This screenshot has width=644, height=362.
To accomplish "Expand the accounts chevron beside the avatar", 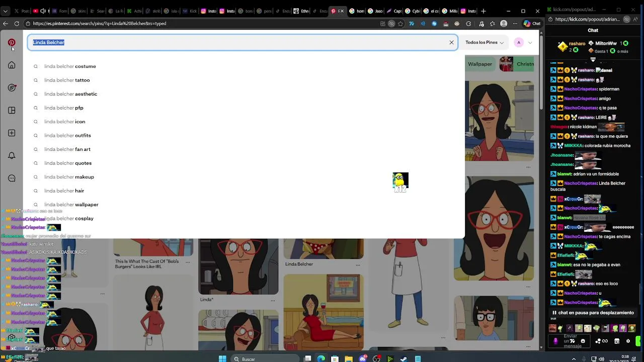I will 530,43.
